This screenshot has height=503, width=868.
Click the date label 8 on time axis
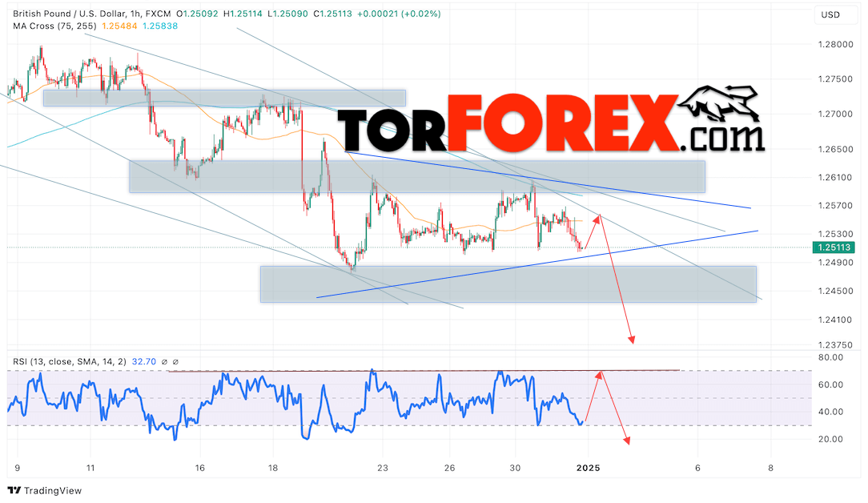click(x=770, y=468)
